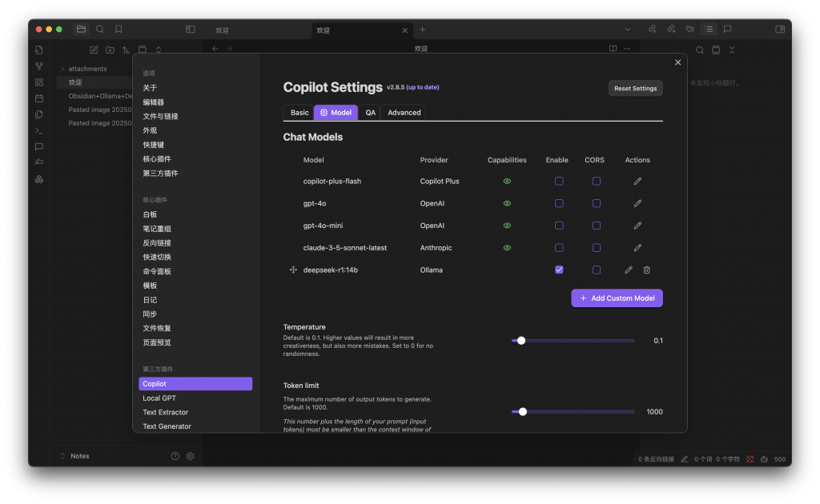Viewport: 820px width, 504px height.
Task: Edit the deepseek-r1:14b model entry
Action: [629, 270]
